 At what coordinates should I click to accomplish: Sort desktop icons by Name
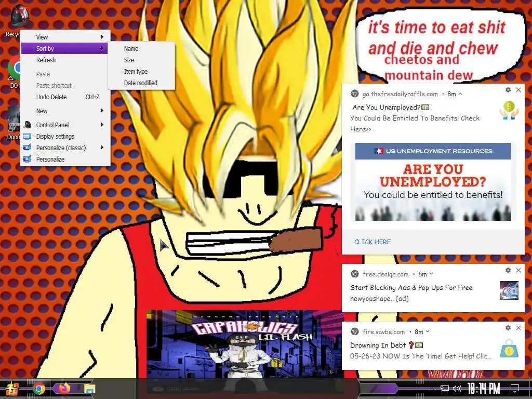(141, 48)
